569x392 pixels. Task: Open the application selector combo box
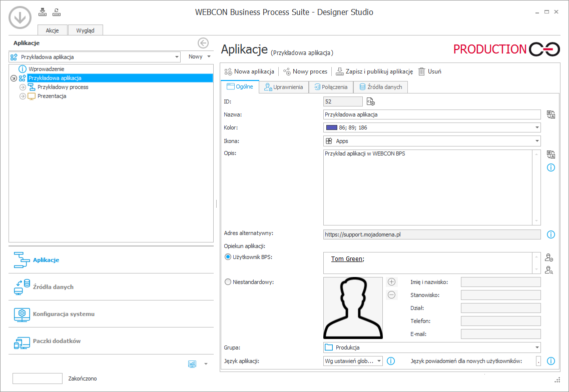click(95, 57)
